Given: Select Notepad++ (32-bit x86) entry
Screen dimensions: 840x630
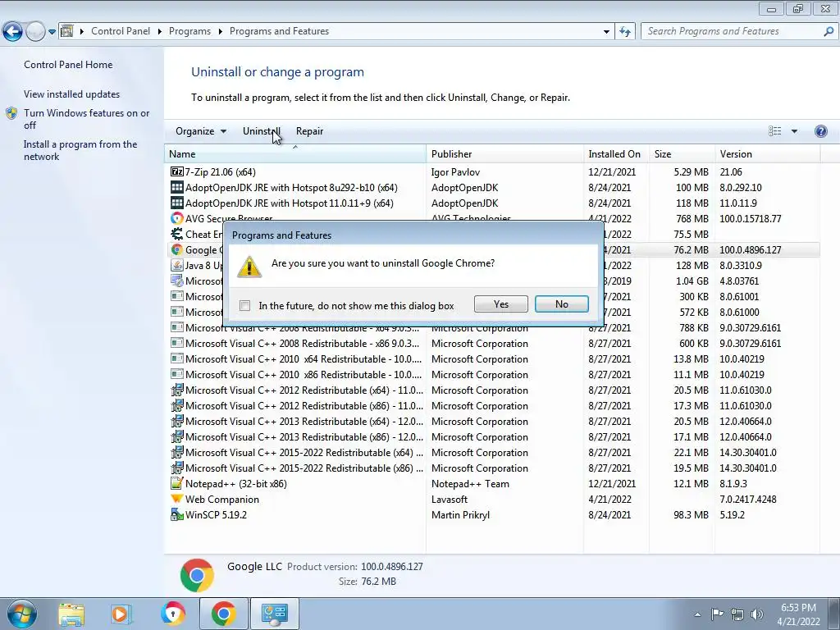Looking at the screenshot, I should coord(492,483).
